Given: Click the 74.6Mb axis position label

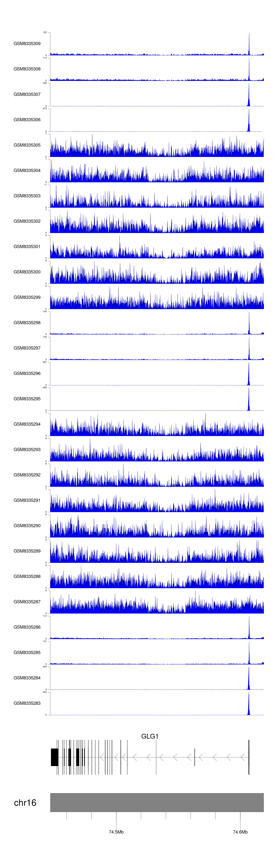Looking at the screenshot, I should [x=240, y=832].
